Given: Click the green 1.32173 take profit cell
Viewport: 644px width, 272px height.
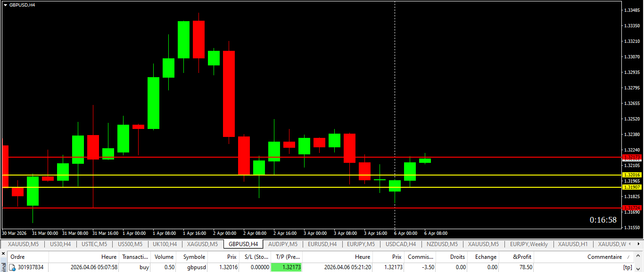Looking at the screenshot, I should pyautogui.click(x=287, y=267).
